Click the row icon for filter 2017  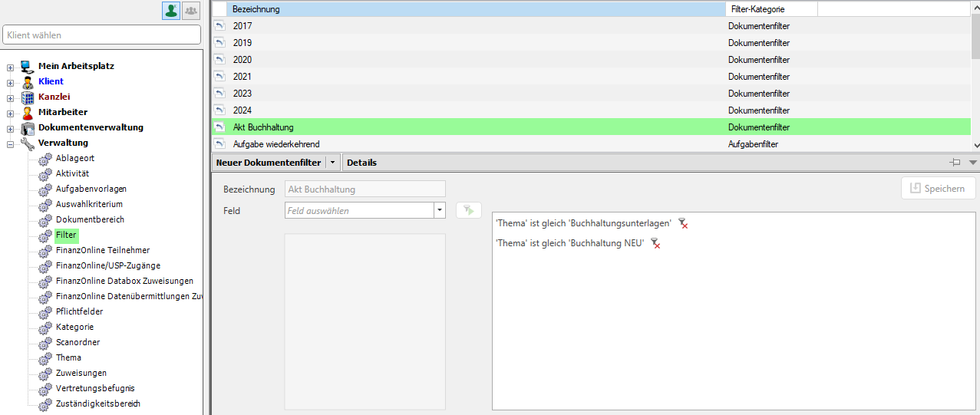(x=219, y=26)
